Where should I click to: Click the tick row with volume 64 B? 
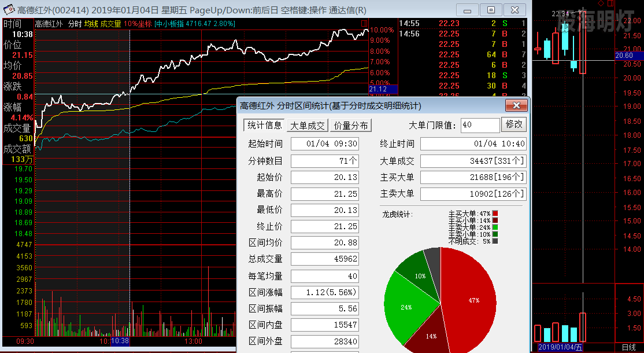(463, 54)
